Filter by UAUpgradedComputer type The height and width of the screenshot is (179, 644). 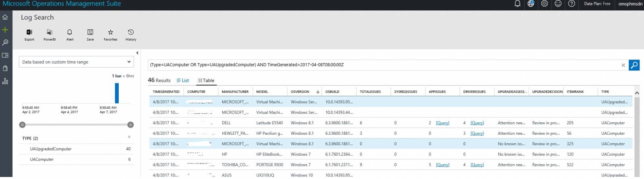(x=51, y=149)
